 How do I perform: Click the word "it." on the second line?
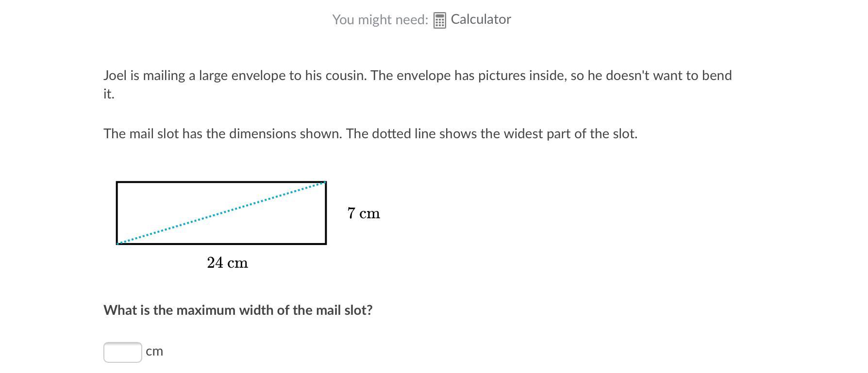(109, 94)
